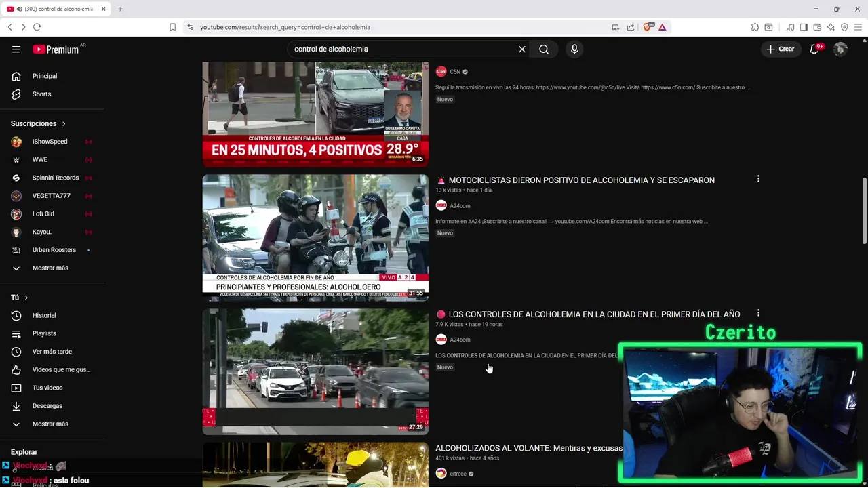Image resolution: width=868 pixels, height=488 pixels.
Task: Go back in the browser
Action: 10,27
